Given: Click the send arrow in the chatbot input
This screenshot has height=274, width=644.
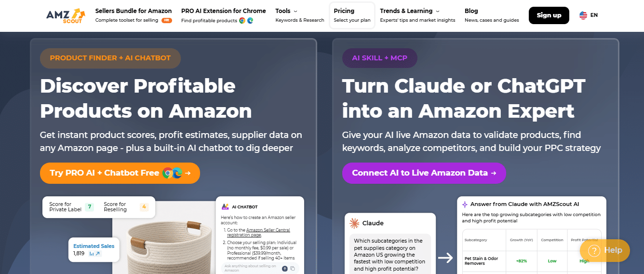Looking at the screenshot, I should 285,268.
